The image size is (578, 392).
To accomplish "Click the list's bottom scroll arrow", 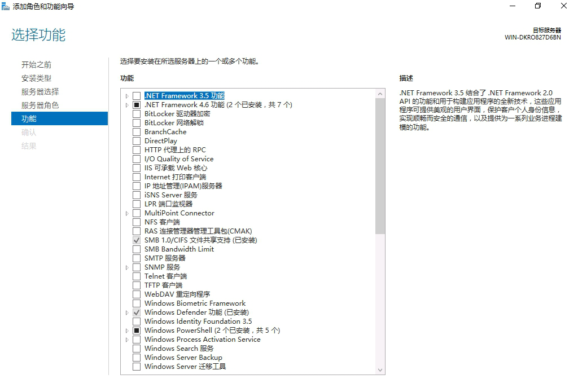I will 380,370.
